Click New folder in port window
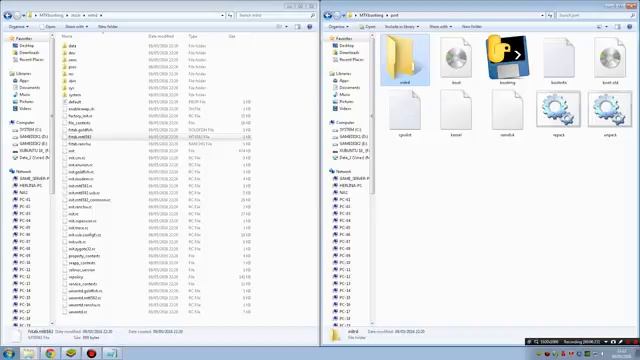Screen dimensions: 640x360 click(472, 27)
